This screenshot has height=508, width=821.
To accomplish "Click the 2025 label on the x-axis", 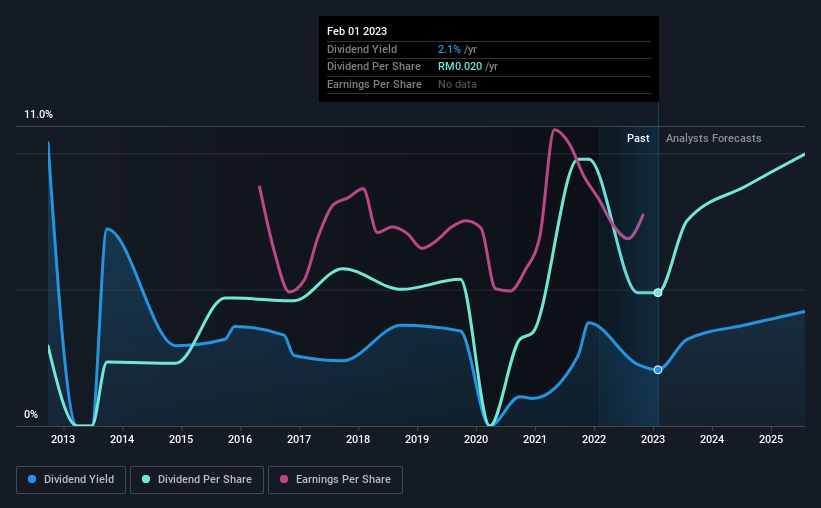I will (771, 439).
